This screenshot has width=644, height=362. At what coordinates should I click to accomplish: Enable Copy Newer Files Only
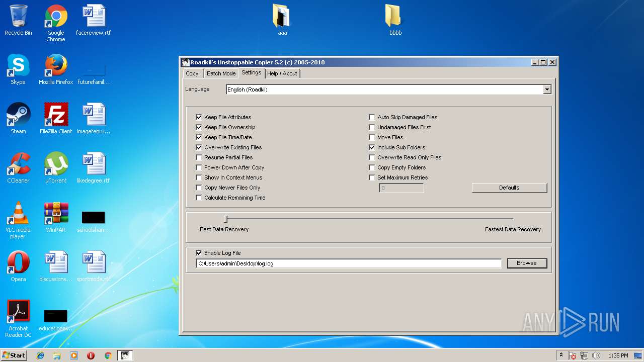coord(199,188)
